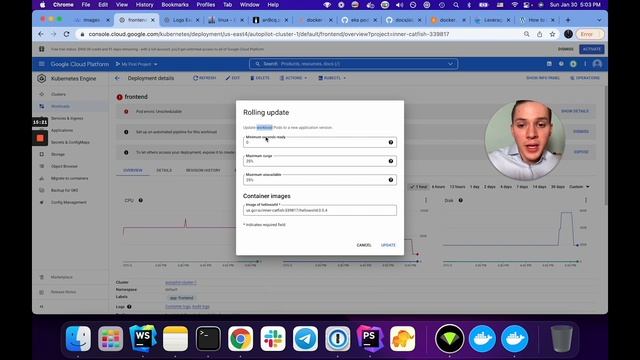The image size is (640, 360).
Task: Open Services & Ingress in sidebar
Action: (67, 118)
